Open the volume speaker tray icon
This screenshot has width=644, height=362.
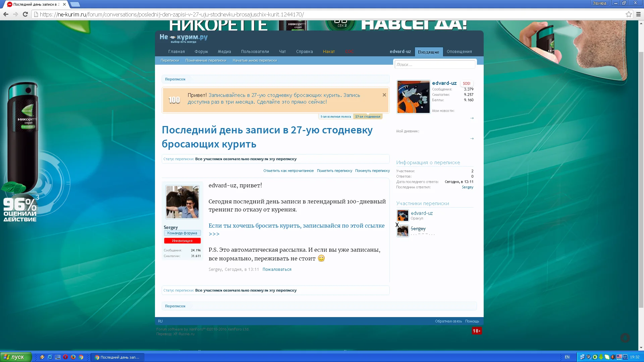click(612, 357)
